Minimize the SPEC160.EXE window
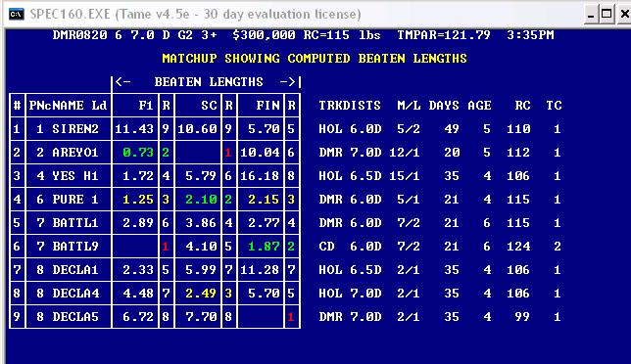Viewport: 631px width, 364px height. click(x=591, y=15)
